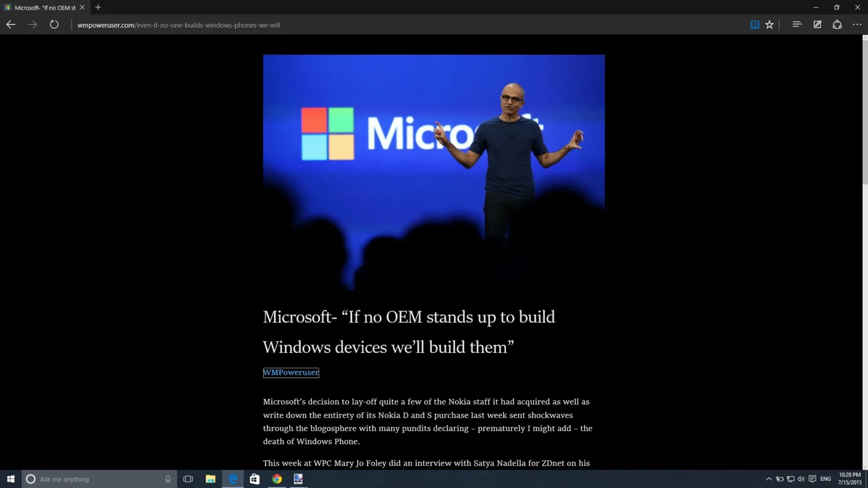This screenshot has width=868, height=488.
Task: Click the ENG input language indicator
Action: click(x=826, y=479)
